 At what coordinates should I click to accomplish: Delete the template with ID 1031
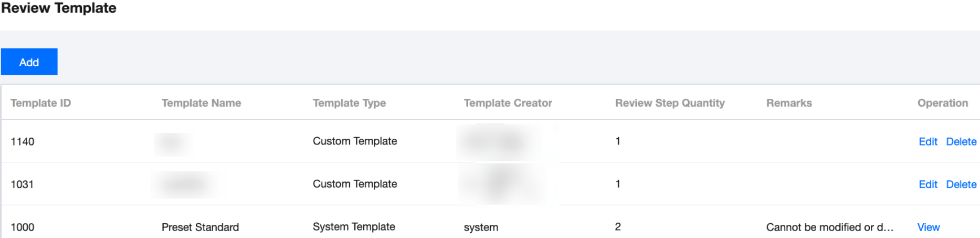[x=961, y=184]
